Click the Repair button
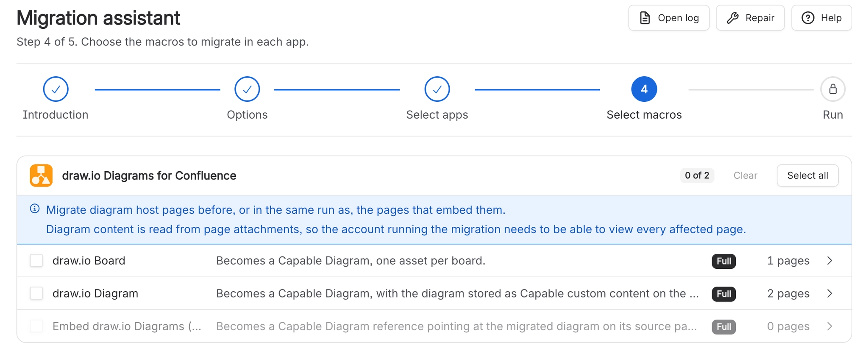Screen dimensions: 868x351 [x=750, y=18]
